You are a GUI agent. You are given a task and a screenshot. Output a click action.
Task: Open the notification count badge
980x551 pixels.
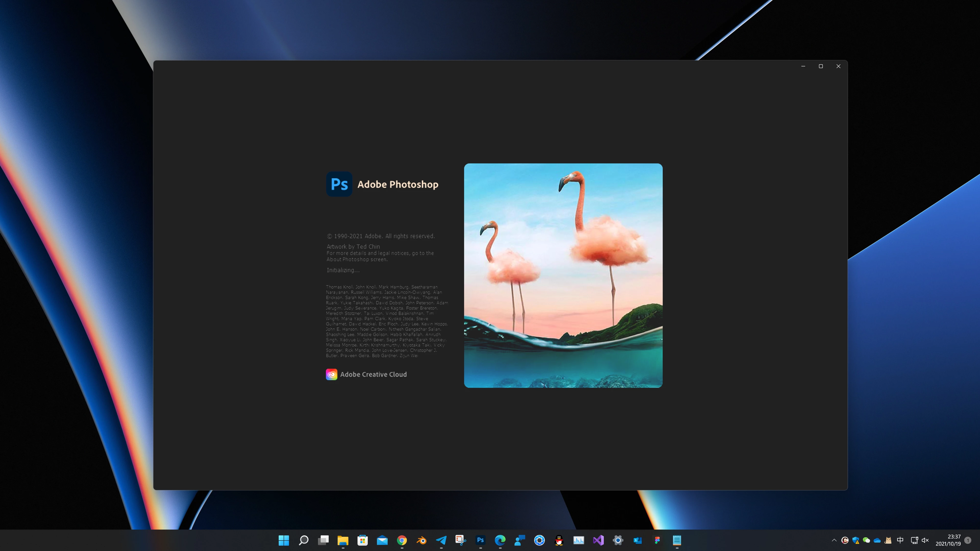point(968,540)
